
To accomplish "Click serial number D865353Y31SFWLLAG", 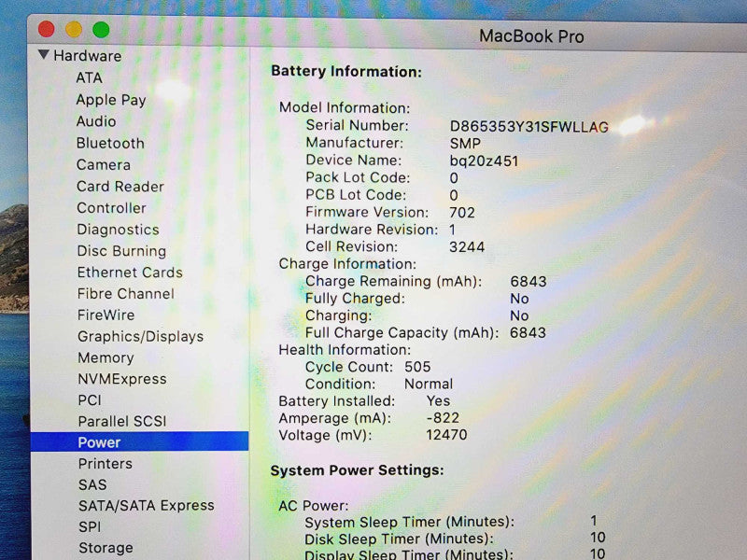I will (x=529, y=127).
